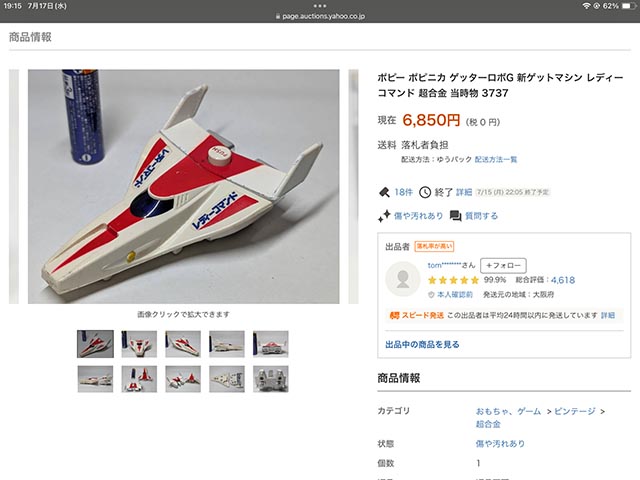Viewport: 640px width, 480px height.
Task: Open the 配送方法一覧 link
Action: pos(496,159)
